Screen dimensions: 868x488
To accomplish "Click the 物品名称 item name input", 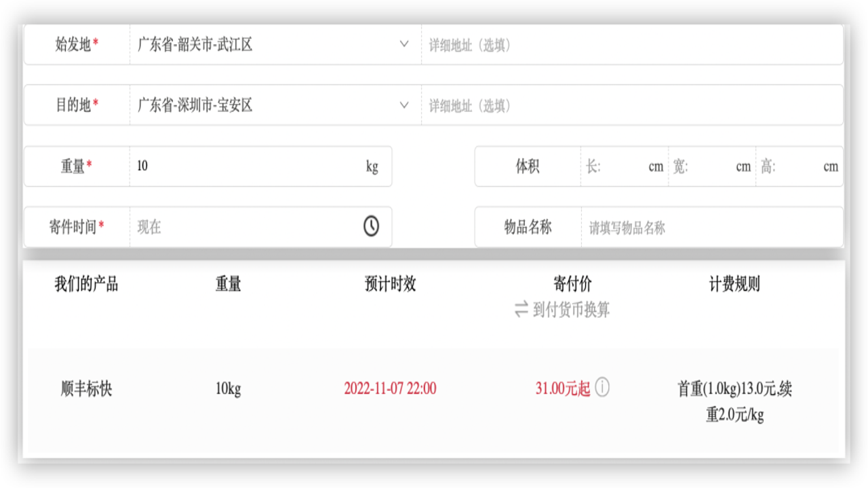I will click(x=712, y=227).
